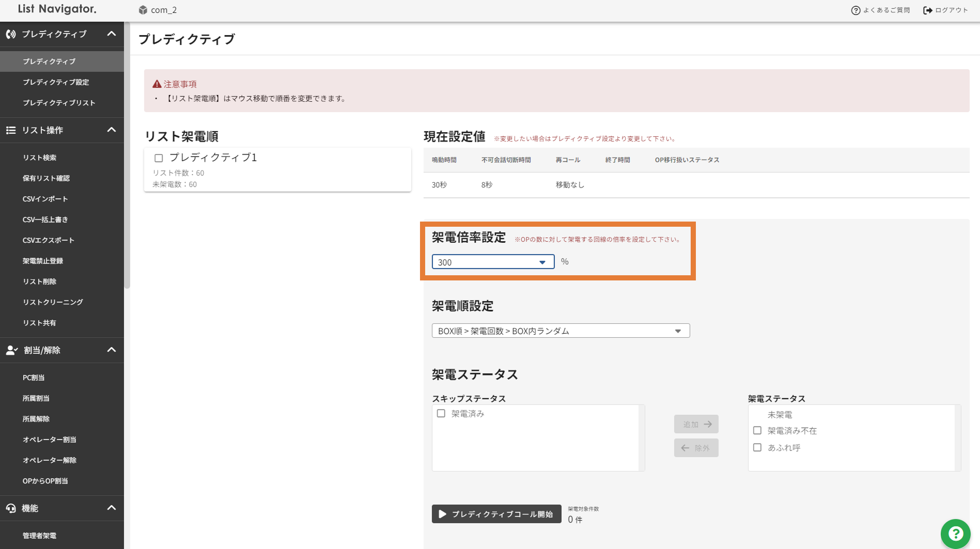Start the プレディクティブコール開始 button
Screen dimensions: 980x549
tap(496, 514)
